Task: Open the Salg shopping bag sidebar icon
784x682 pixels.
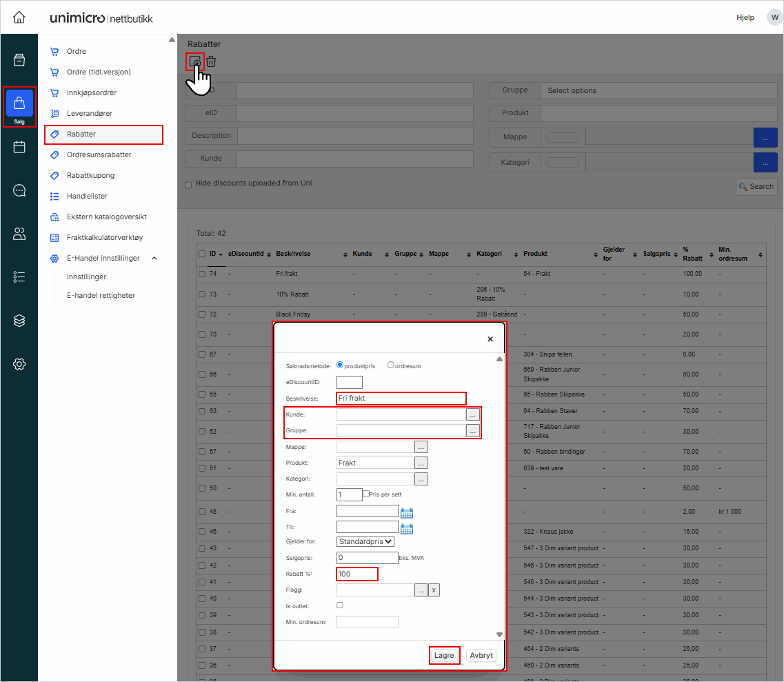Action: click(x=19, y=103)
